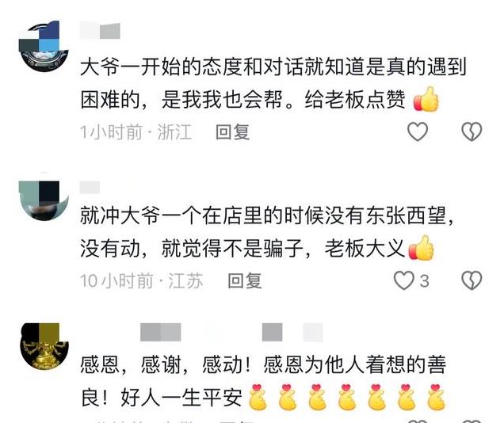Screen dimensions: 504x423
Task: Dislike the Zhejiang comment with broken heart
Action: [x=472, y=131]
